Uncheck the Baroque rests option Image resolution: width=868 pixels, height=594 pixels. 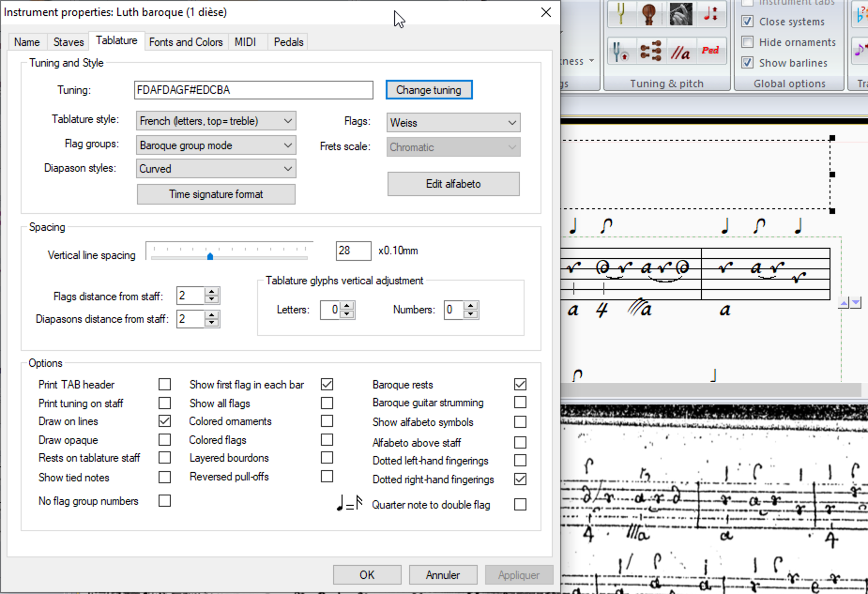(x=520, y=384)
